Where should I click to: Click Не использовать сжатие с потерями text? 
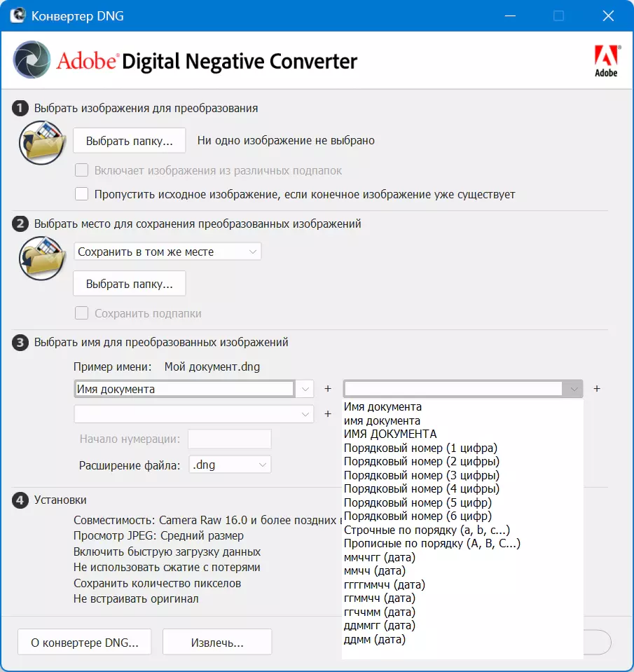[167, 567]
